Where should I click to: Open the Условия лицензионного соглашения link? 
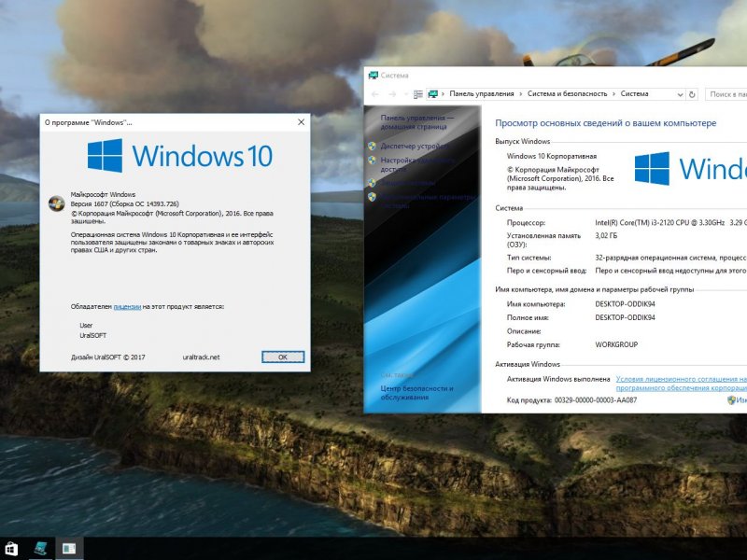[682, 384]
